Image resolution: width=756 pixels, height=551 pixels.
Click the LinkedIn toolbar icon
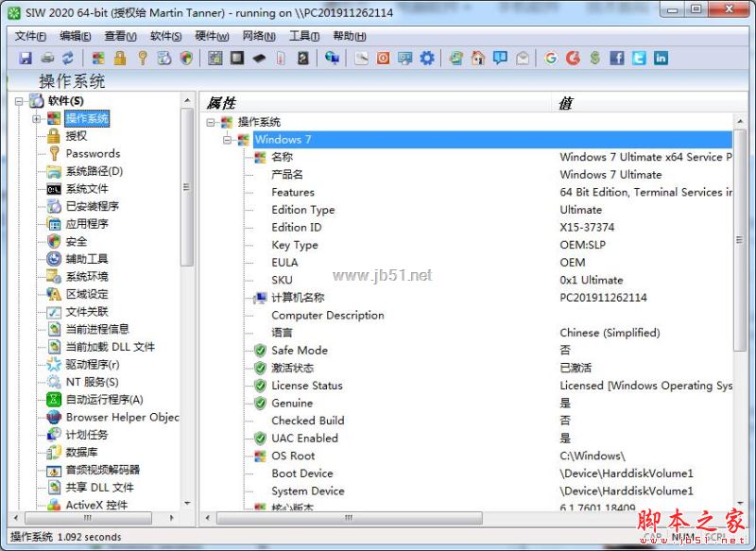(661, 59)
